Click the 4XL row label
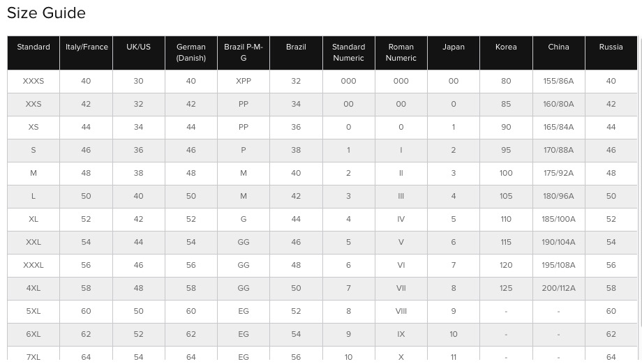The image size is (642, 364). [x=33, y=288]
